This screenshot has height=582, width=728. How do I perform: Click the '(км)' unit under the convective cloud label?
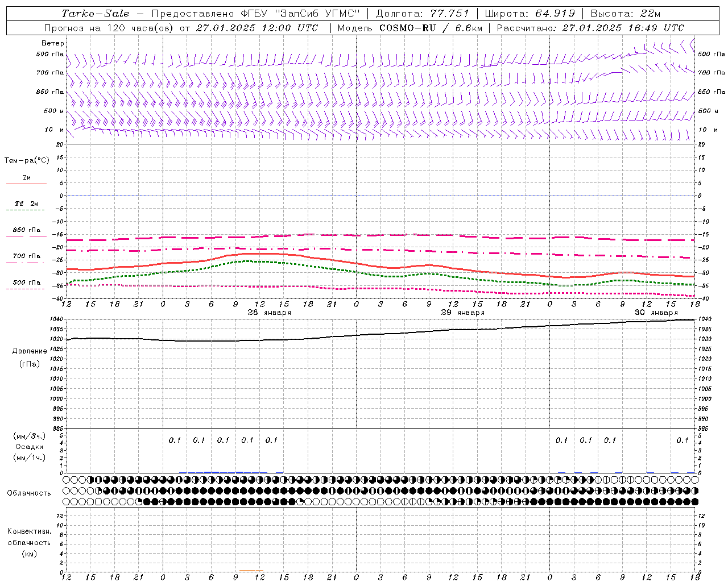pos(29,554)
